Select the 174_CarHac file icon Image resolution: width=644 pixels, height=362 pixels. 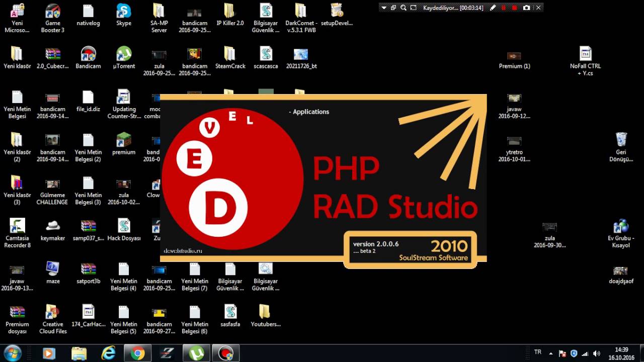pos(88,317)
